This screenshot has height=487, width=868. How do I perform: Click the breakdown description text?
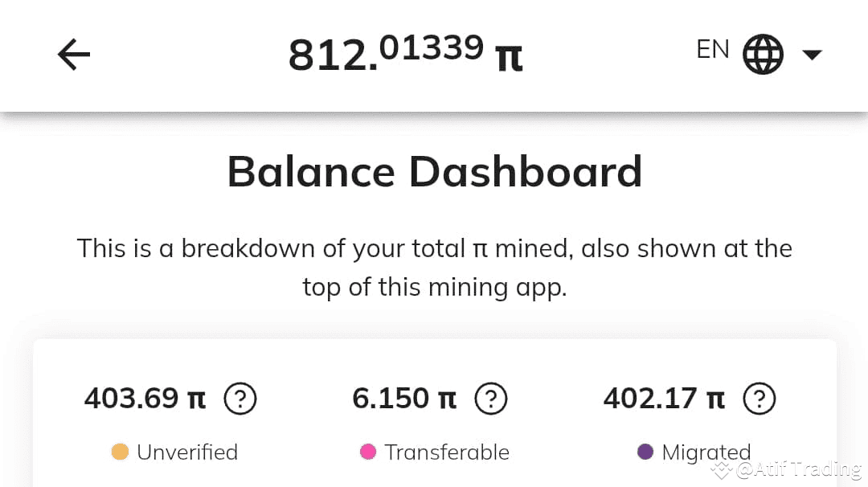pyautogui.click(x=435, y=268)
